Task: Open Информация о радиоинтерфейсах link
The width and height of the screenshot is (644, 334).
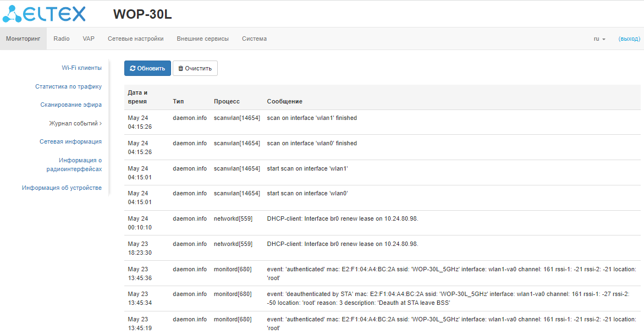Action: tap(80, 165)
